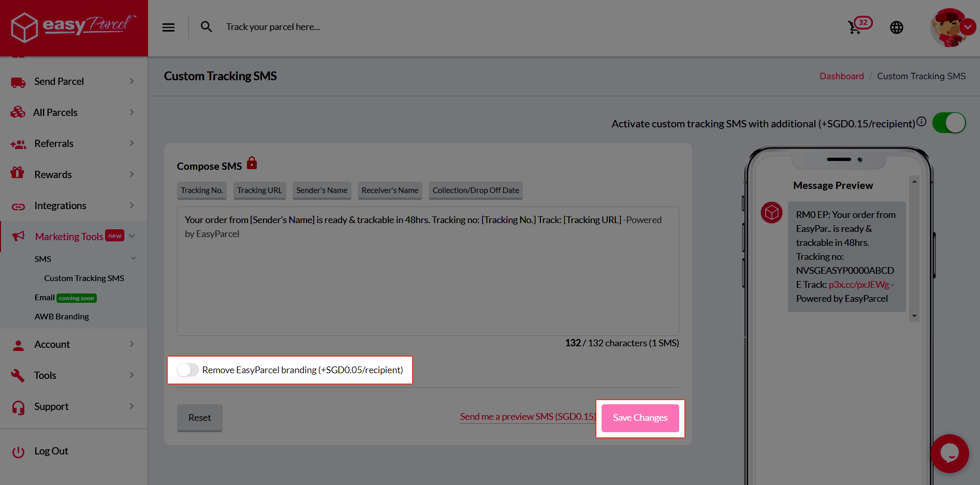Select the Marketing Tools megaphone icon
The image size is (980, 485).
coord(18,236)
